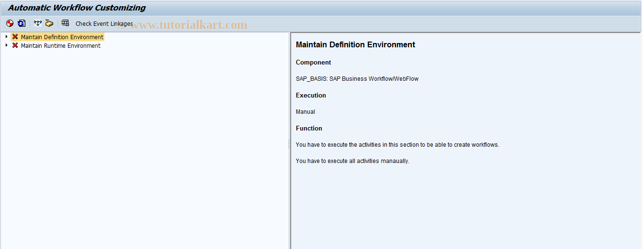Click the yellow block toolbar icon
The width and height of the screenshot is (644, 249).
click(49, 23)
